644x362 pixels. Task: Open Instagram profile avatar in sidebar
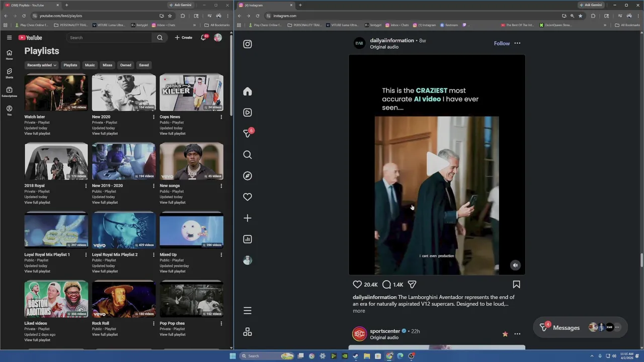click(248, 260)
